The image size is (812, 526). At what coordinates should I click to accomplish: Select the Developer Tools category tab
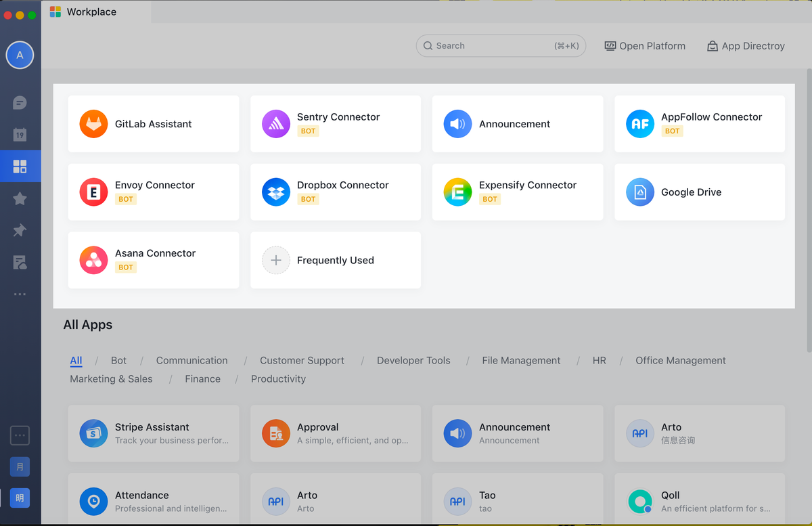pos(413,361)
